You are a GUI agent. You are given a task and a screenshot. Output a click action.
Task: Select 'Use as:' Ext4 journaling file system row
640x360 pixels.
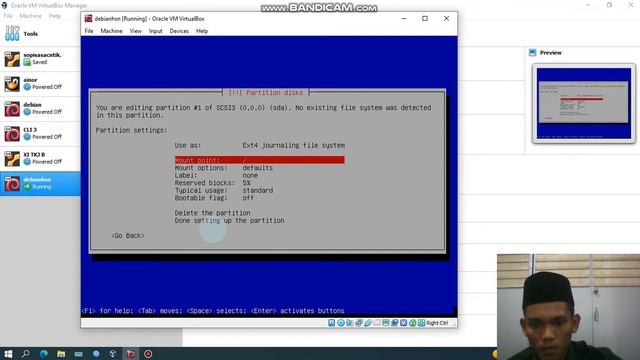(x=260, y=145)
